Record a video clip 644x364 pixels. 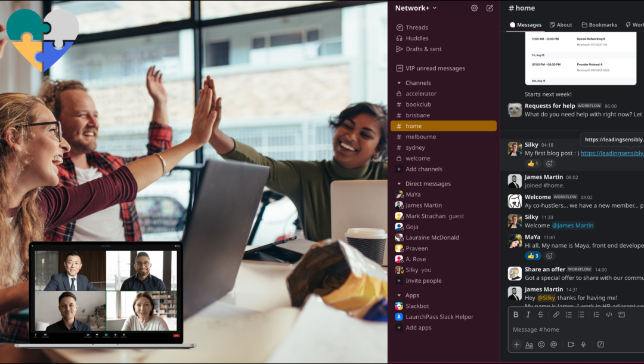point(571,345)
